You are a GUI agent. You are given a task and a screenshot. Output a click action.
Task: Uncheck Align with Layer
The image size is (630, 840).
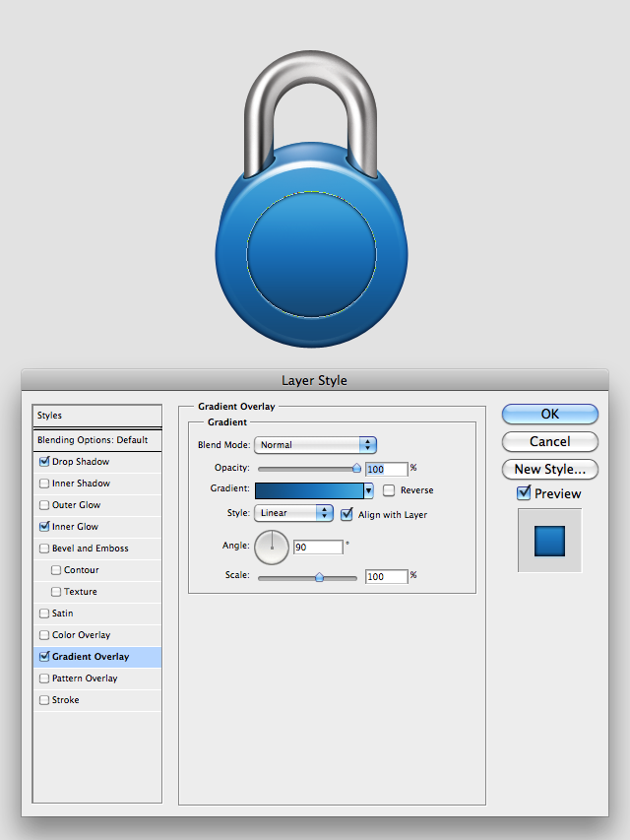pos(346,514)
